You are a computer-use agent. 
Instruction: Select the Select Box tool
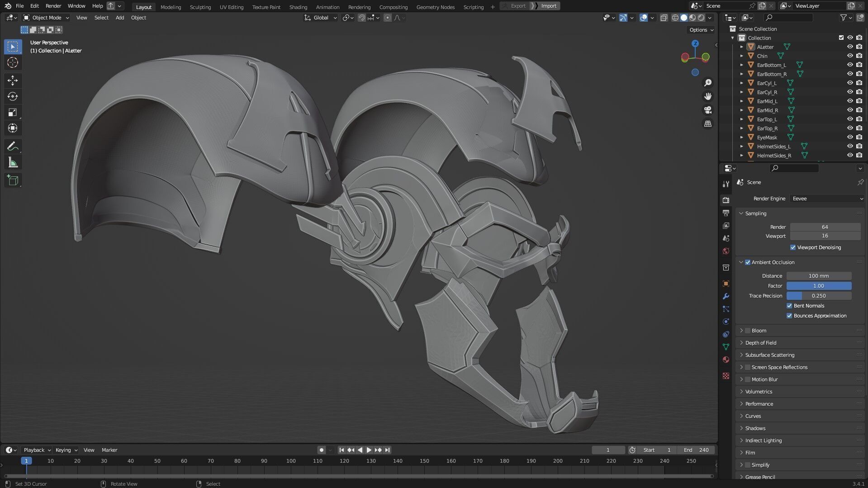click(13, 47)
